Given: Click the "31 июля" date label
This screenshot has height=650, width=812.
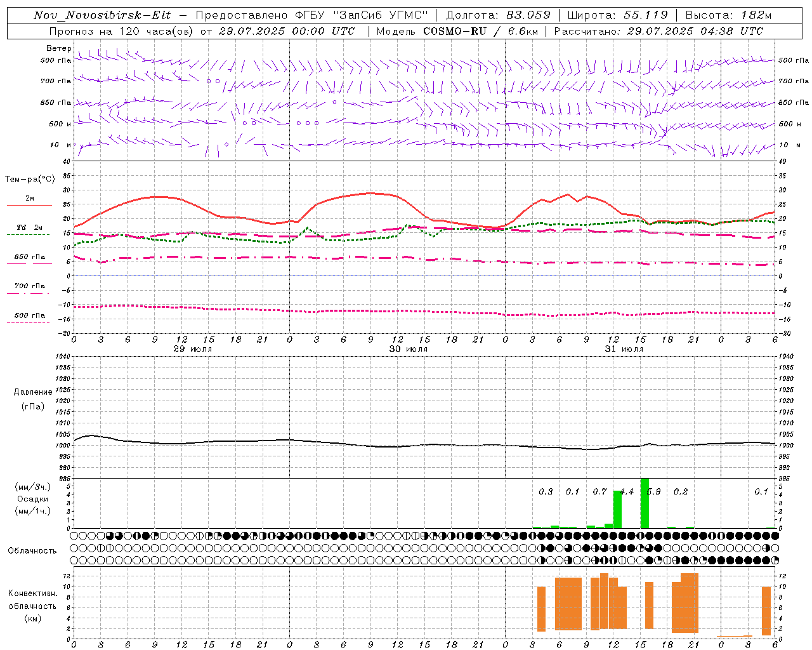Looking at the screenshot, I should [x=624, y=349].
